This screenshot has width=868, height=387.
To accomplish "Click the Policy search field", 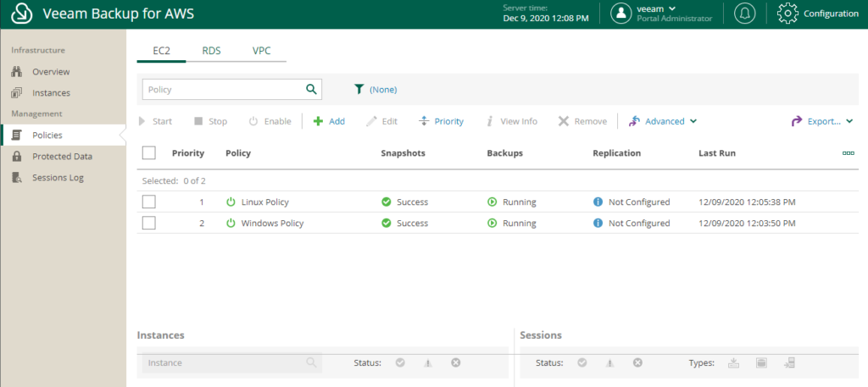I will (232, 89).
